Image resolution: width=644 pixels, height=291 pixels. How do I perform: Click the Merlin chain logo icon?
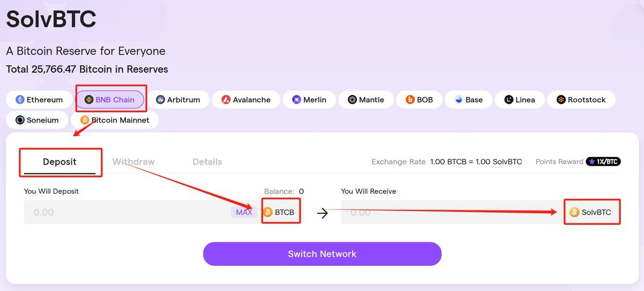296,100
